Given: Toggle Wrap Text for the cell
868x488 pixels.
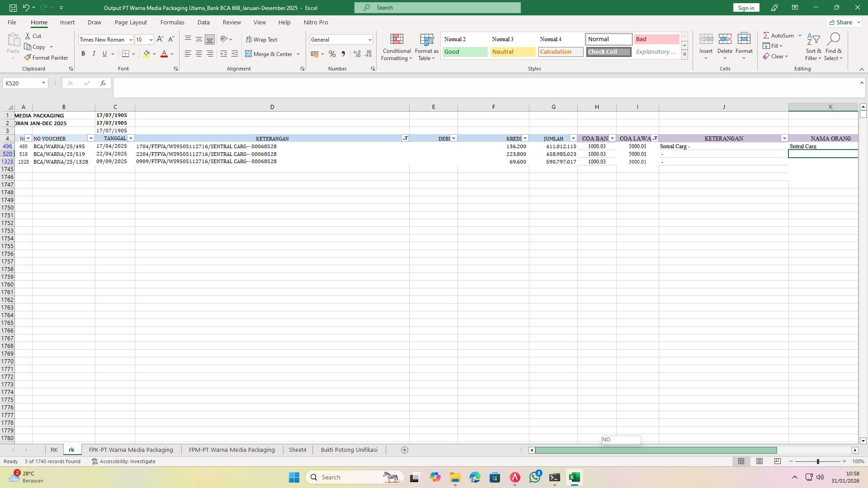Looking at the screenshot, I should click(262, 39).
